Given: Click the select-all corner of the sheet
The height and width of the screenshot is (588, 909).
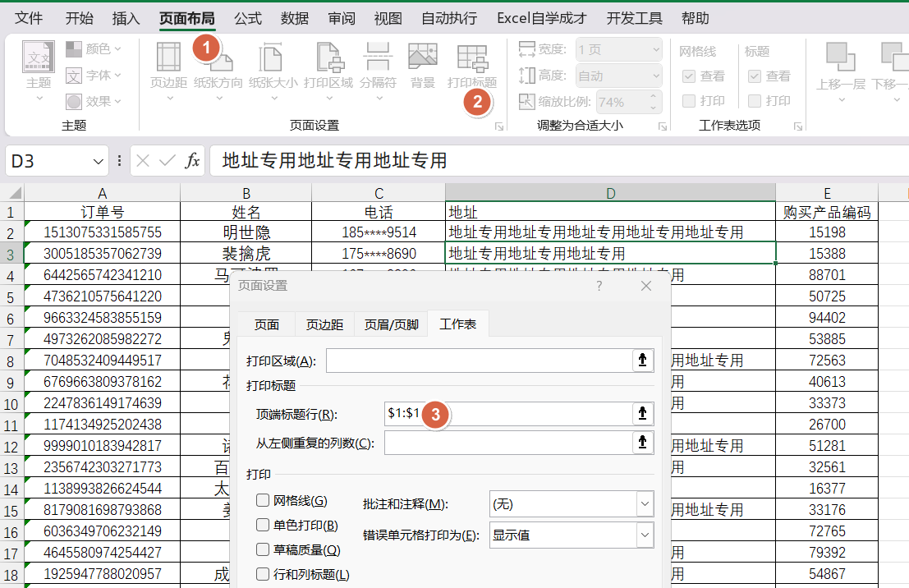Looking at the screenshot, I should click(x=12, y=192).
